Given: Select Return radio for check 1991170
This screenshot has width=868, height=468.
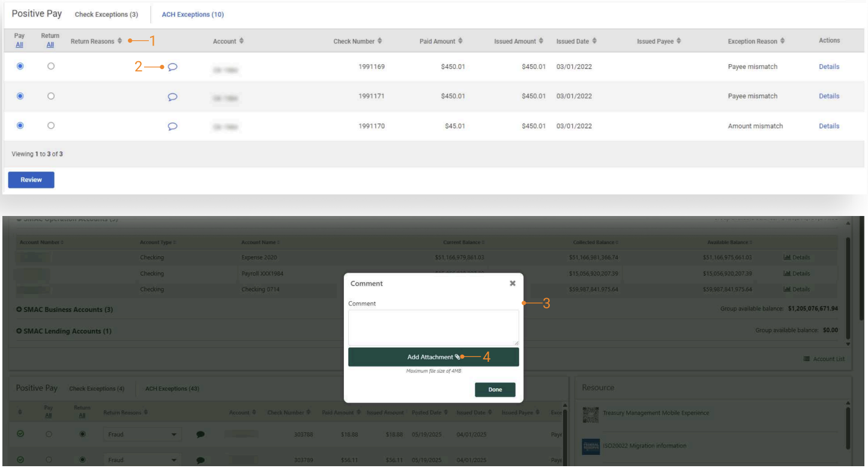Looking at the screenshot, I should point(50,125).
